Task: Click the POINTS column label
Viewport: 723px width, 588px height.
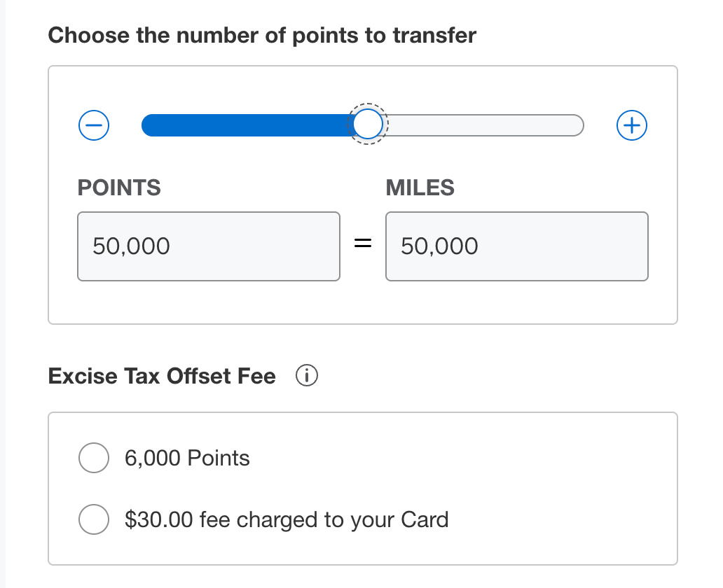Action: [x=119, y=188]
